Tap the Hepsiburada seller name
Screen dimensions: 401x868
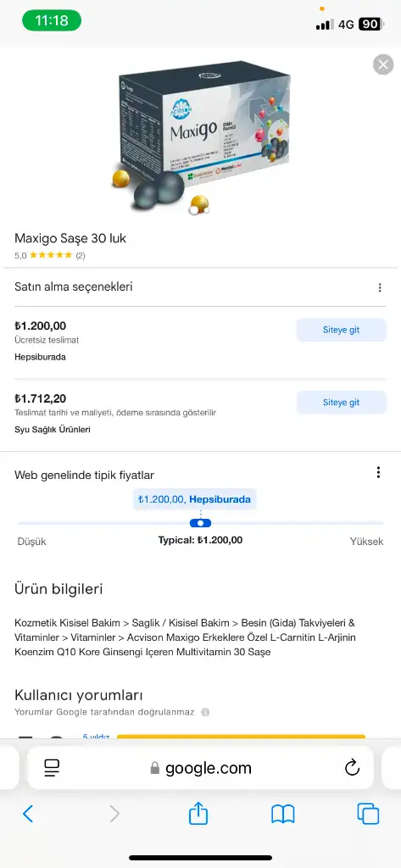pyautogui.click(x=40, y=357)
